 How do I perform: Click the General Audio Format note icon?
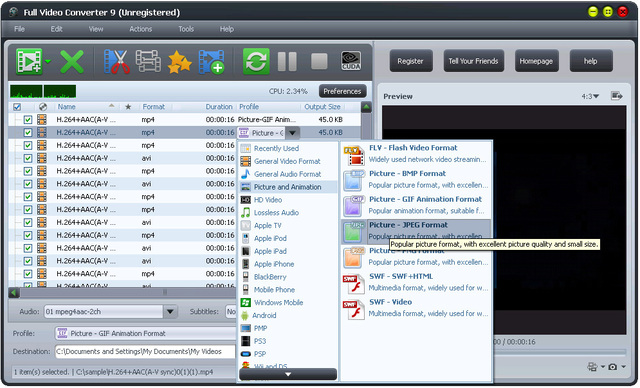(x=246, y=174)
